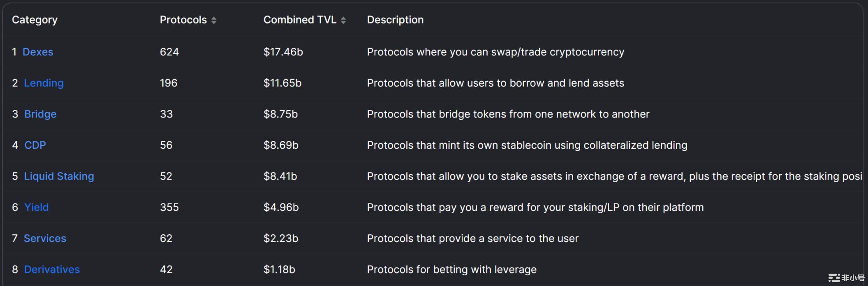Open the Yield category link
The width and height of the screenshot is (868, 286).
(x=36, y=207)
